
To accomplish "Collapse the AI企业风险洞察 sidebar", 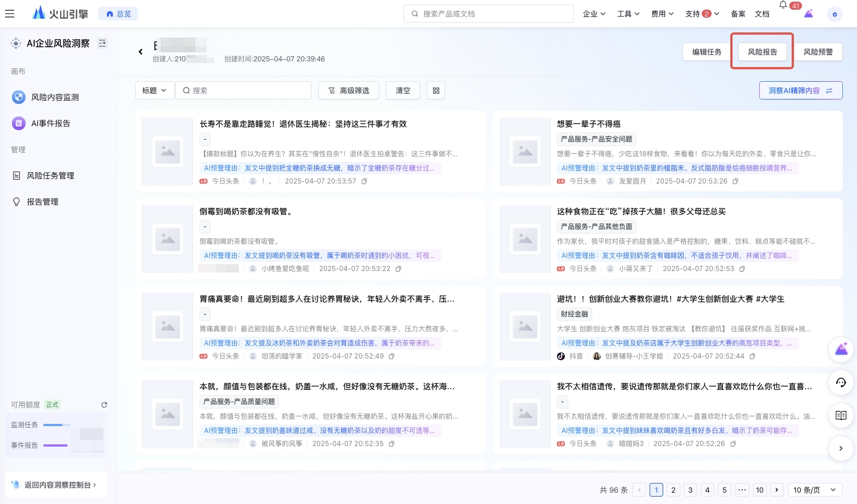I will (102, 43).
